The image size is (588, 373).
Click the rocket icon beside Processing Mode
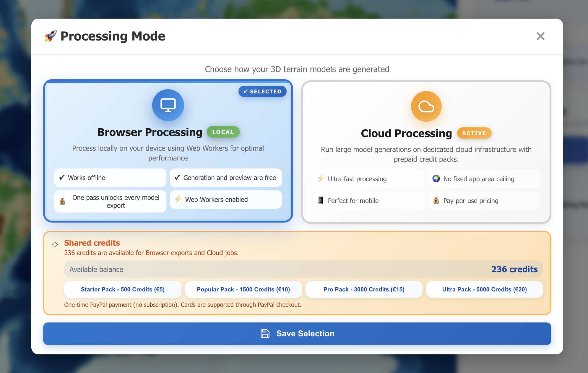click(x=51, y=36)
